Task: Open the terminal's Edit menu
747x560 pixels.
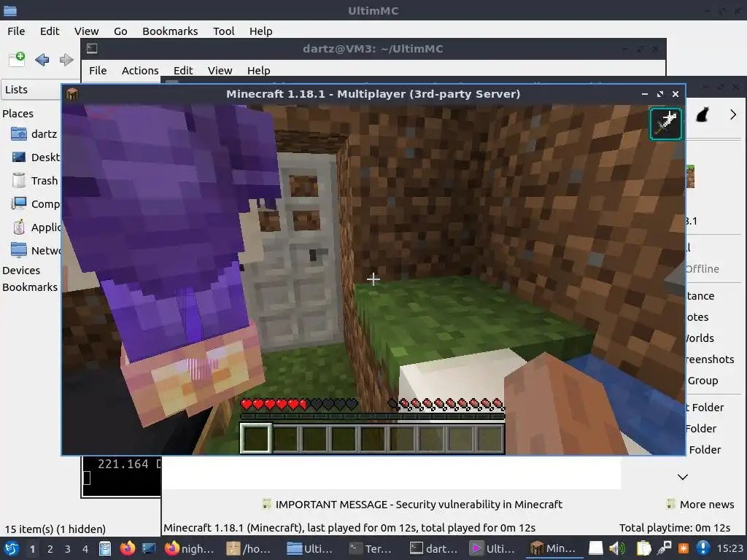Action: (x=183, y=71)
